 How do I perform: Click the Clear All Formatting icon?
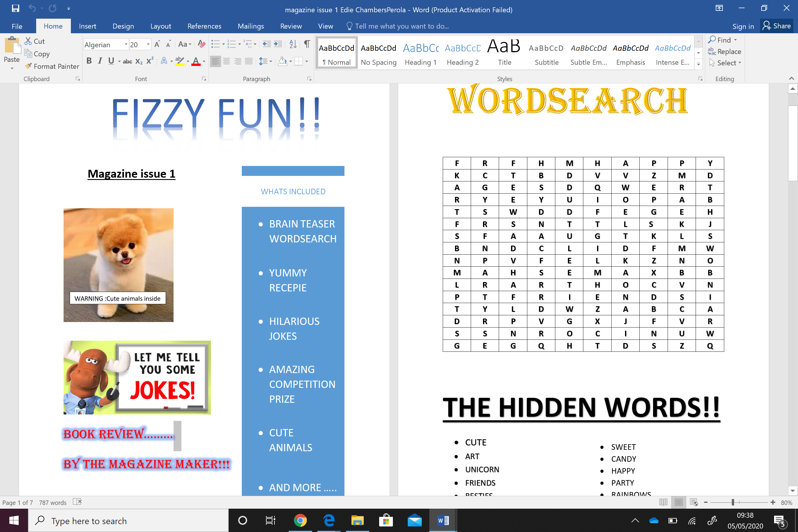202,44
